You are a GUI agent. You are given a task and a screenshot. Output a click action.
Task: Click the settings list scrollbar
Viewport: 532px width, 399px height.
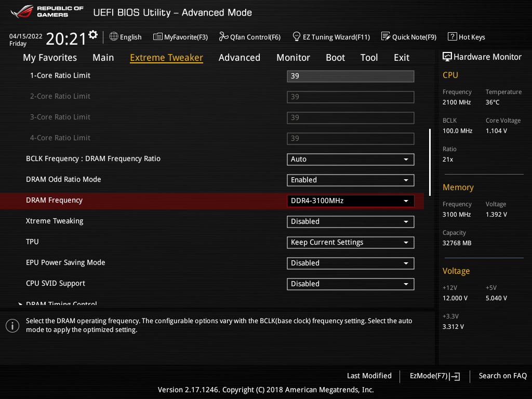click(x=430, y=162)
